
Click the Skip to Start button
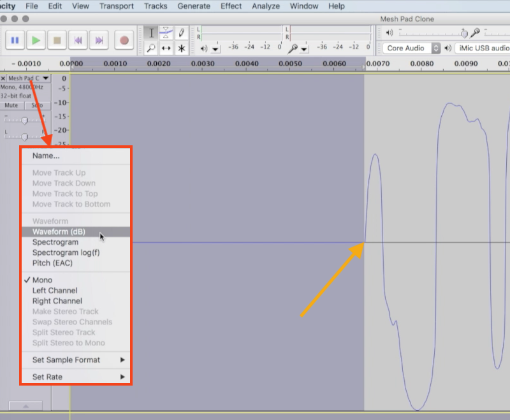78,40
